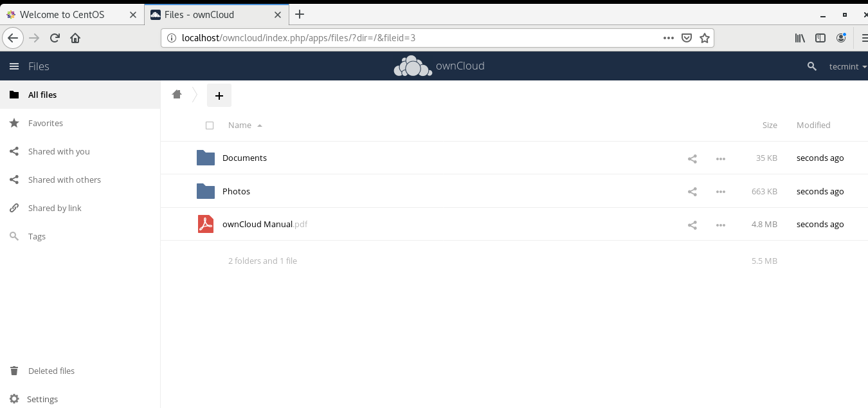The height and width of the screenshot is (408, 868).
Task: Click the plus button to add new file
Action: pyautogui.click(x=219, y=95)
